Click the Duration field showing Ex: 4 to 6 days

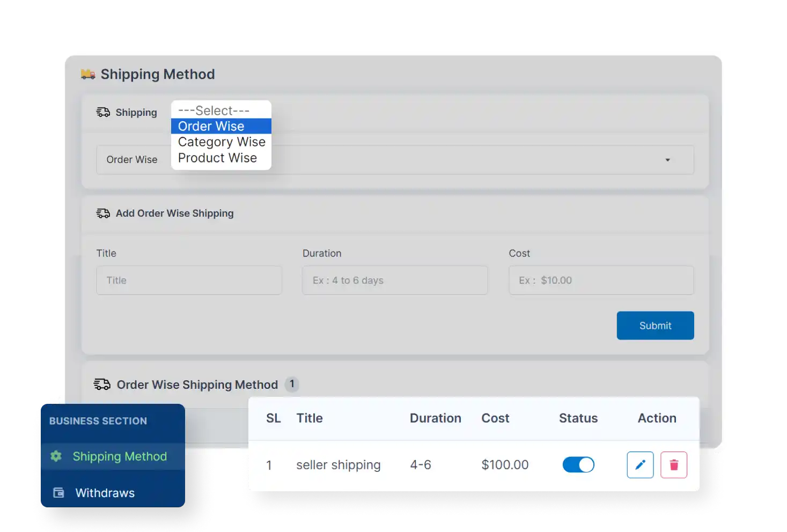(395, 280)
